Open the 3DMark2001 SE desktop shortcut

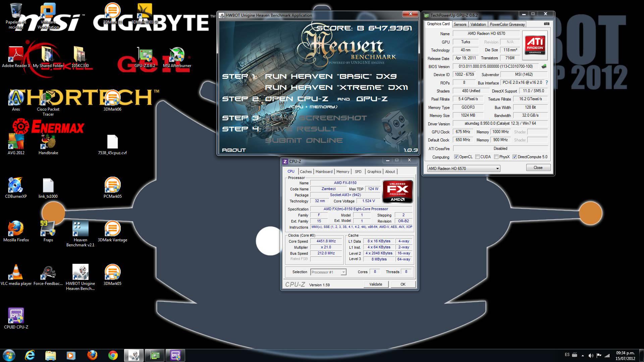(x=145, y=13)
